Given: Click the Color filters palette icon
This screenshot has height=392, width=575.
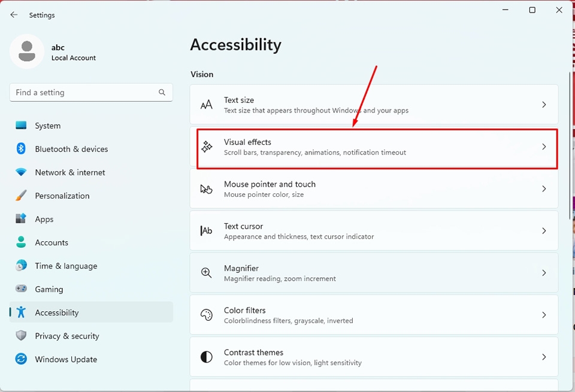Looking at the screenshot, I should click(207, 315).
